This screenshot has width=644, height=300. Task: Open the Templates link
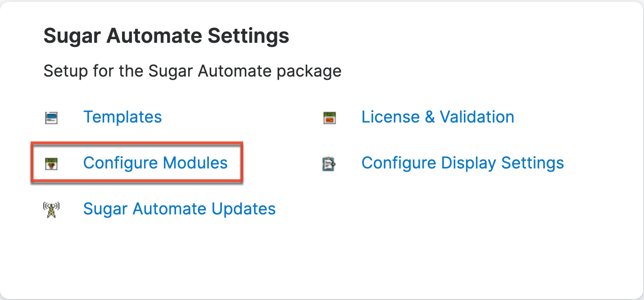[122, 117]
